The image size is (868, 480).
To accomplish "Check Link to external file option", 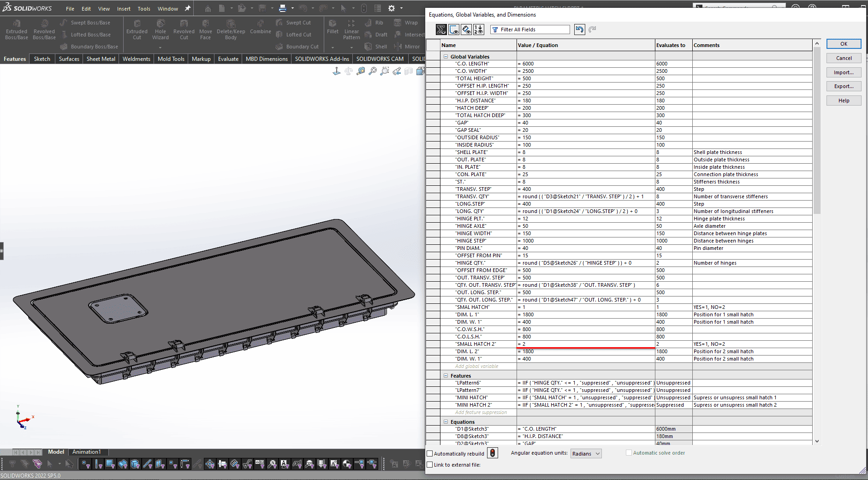I will click(430, 465).
